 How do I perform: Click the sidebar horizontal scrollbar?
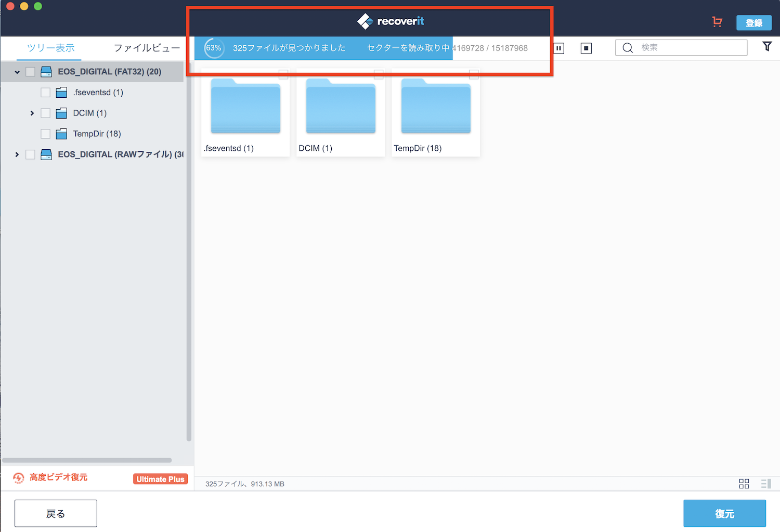[87, 460]
